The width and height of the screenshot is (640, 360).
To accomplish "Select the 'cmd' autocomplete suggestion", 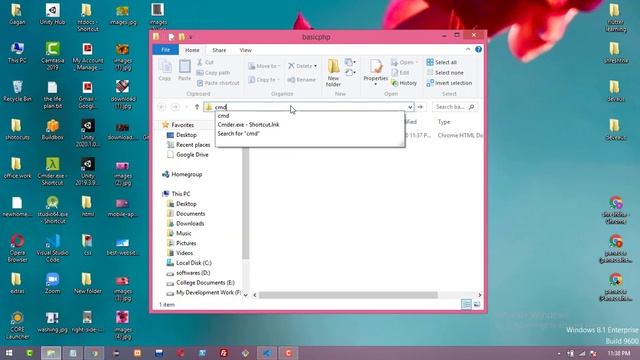I will point(310,116).
